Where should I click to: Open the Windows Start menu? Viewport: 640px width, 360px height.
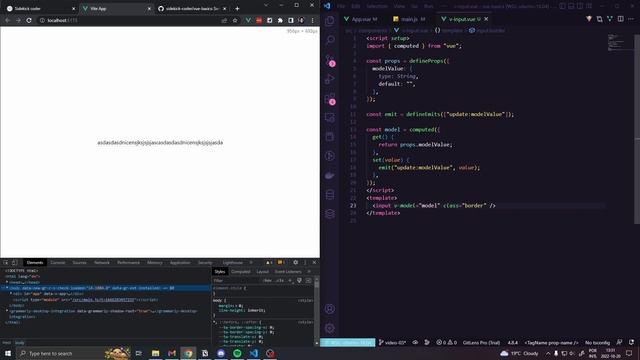tap(8, 353)
